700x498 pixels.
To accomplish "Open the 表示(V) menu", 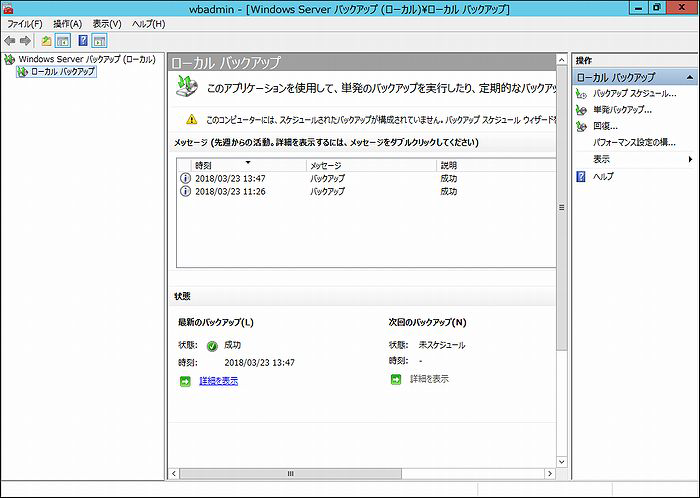I will tap(107, 24).
